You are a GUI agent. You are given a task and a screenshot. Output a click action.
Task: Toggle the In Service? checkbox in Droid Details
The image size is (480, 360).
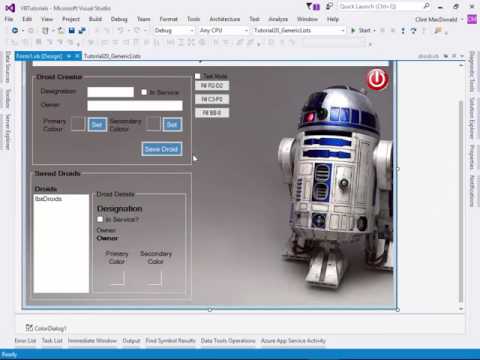tap(100, 219)
